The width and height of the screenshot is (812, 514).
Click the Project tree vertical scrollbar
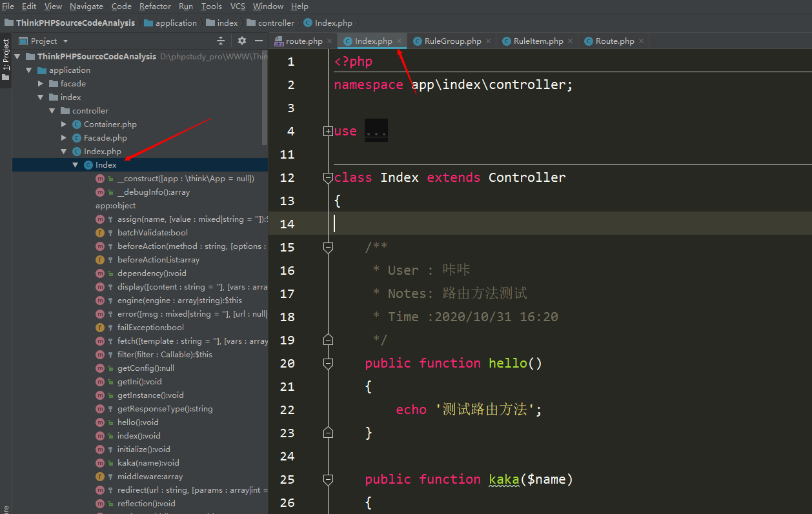265,97
